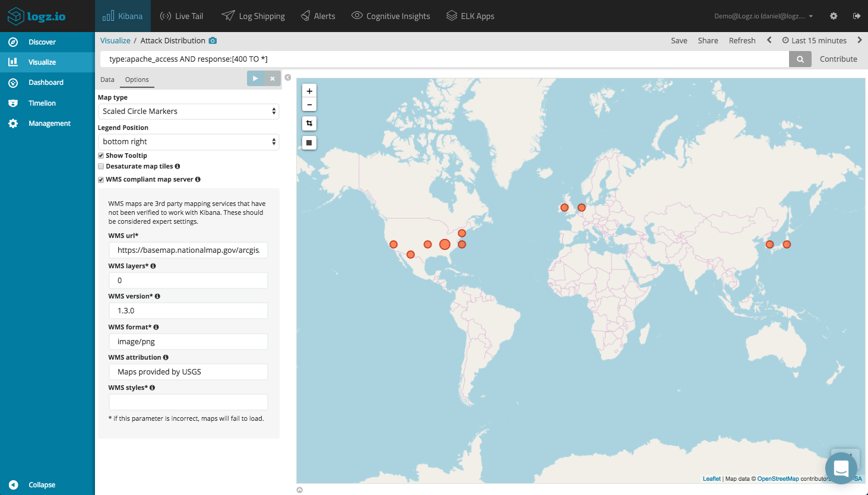Click the draw rectangle filter tool
The image size is (868, 495).
[x=309, y=142]
